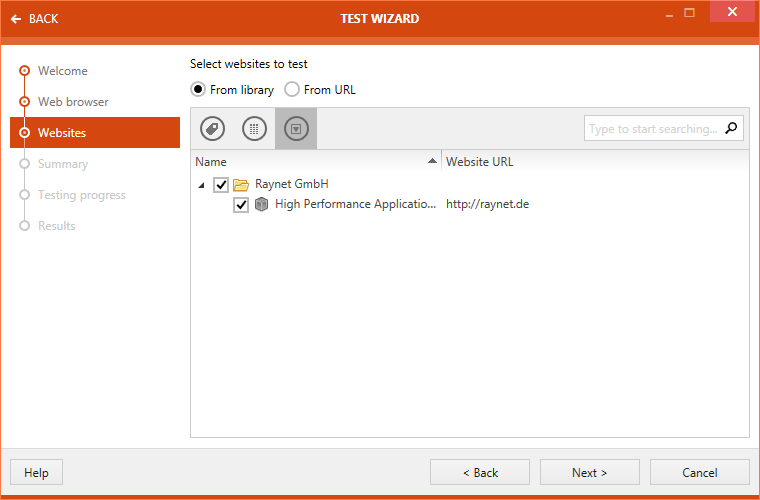760x500 pixels.
Task: Click the BACK label in title bar
Action: pyautogui.click(x=44, y=19)
